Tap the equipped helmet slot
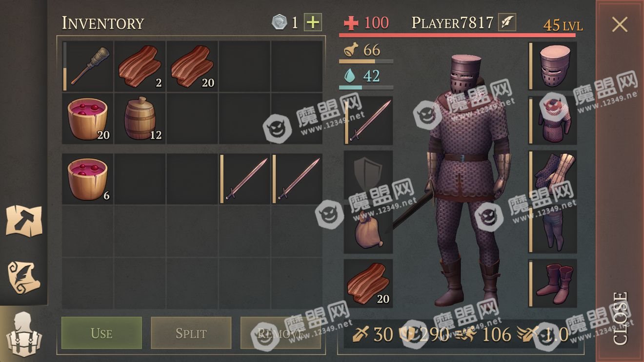 click(x=553, y=66)
